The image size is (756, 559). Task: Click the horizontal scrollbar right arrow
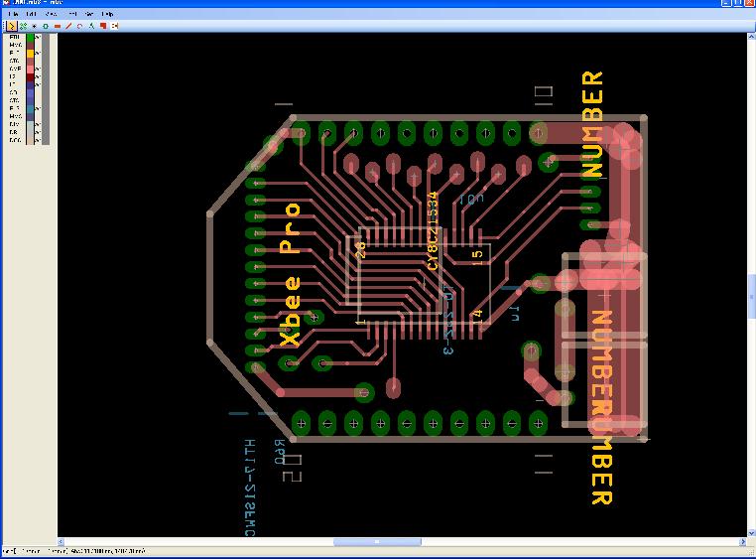click(743, 542)
